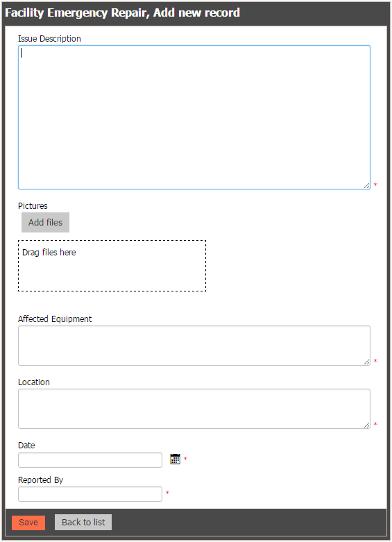Click the Reported By label

[40, 480]
